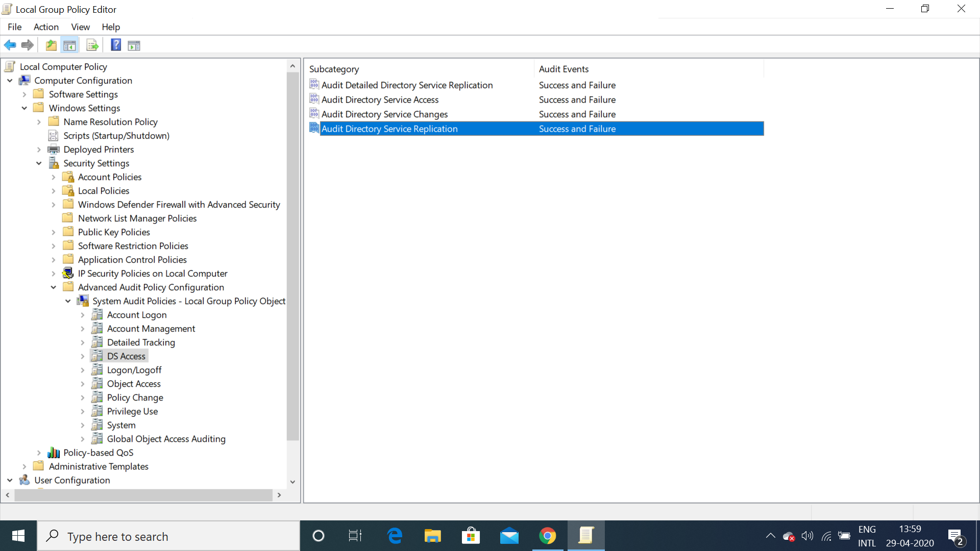
Task: Expand the Account Logon audit node
Action: click(x=83, y=315)
